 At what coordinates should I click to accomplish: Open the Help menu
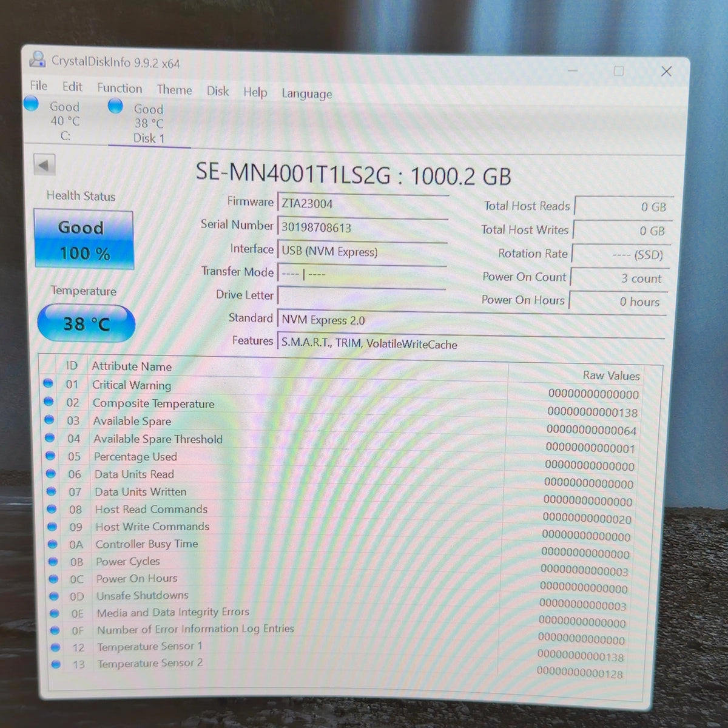tap(255, 92)
